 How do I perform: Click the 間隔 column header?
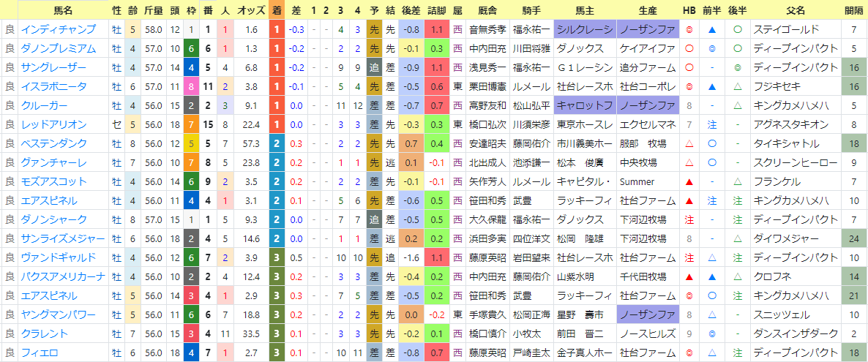tap(853, 10)
